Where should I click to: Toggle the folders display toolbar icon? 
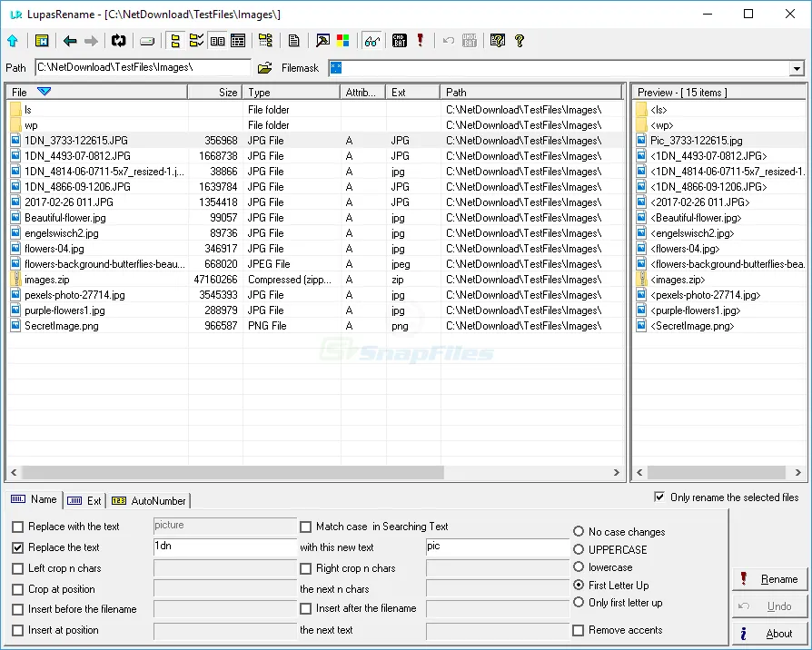click(x=175, y=41)
